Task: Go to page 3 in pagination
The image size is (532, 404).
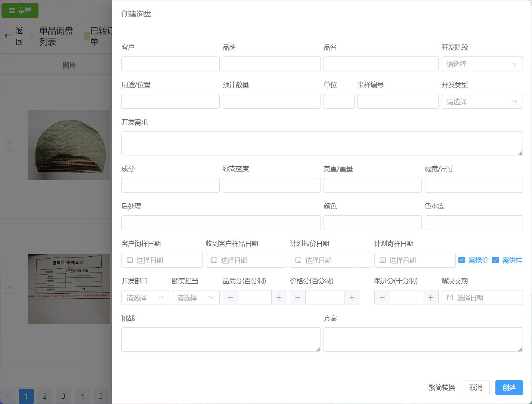Action: pos(64,396)
